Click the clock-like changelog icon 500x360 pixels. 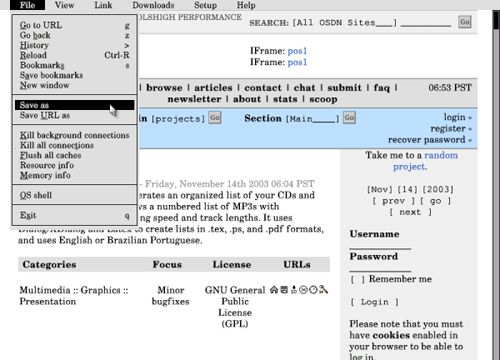pyautogui.click(x=313, y=290)
